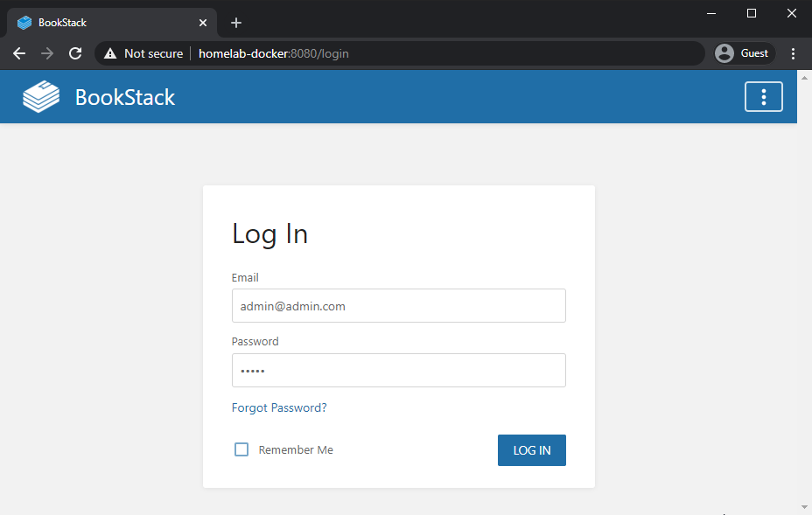Open the header three-dot menu button
812x515 pixels.
[763, 97]
